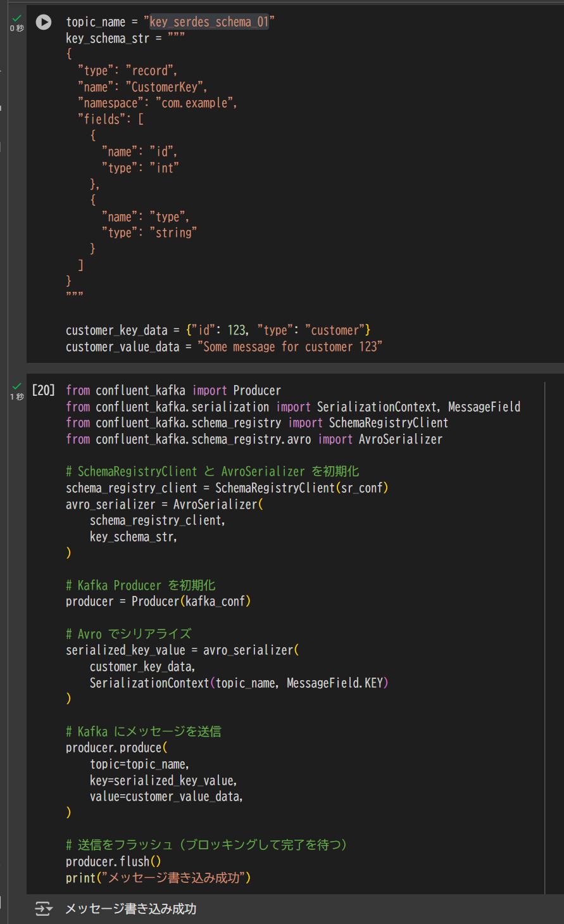Click the "type": "record" line
This screenshot has height=924, width=564.
click(127, 70)
